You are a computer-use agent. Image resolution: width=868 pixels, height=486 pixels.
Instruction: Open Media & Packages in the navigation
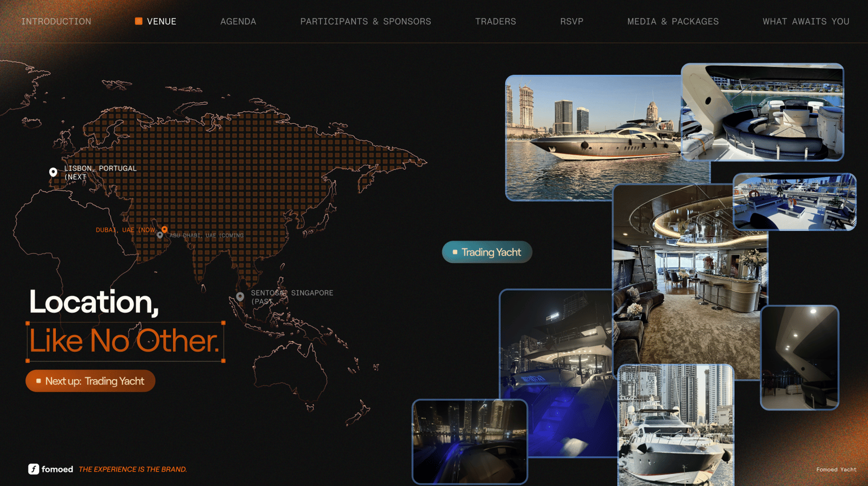(x=673, y=22)
